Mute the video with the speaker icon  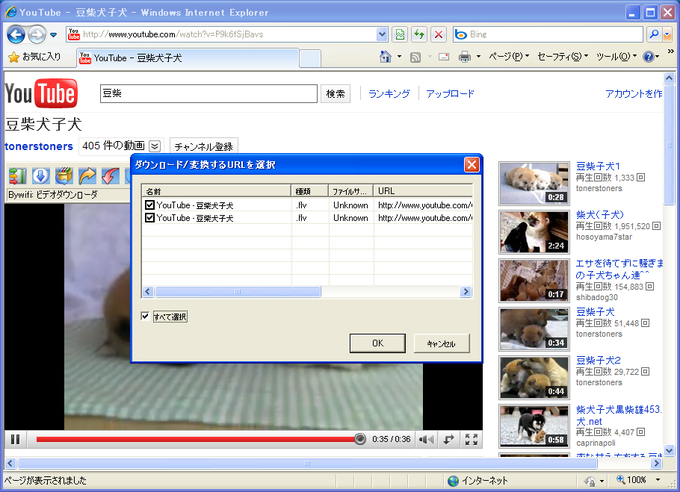(426, 440)
